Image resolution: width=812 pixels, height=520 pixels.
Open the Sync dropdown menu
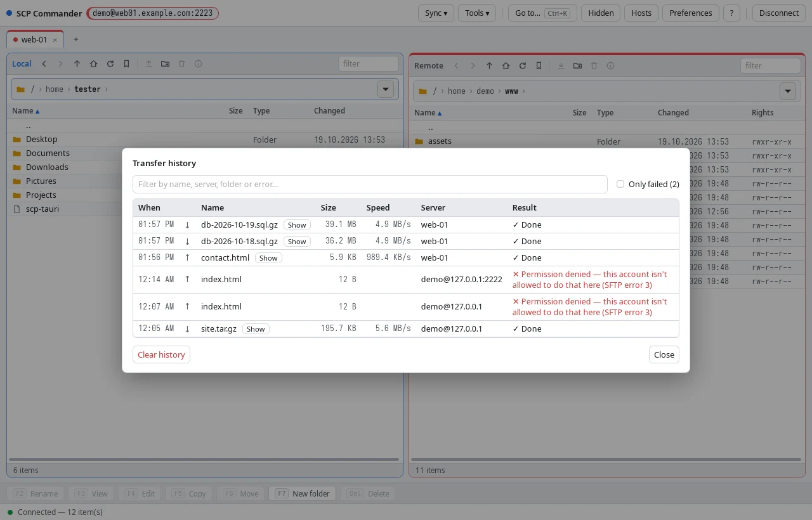point(436,13)
